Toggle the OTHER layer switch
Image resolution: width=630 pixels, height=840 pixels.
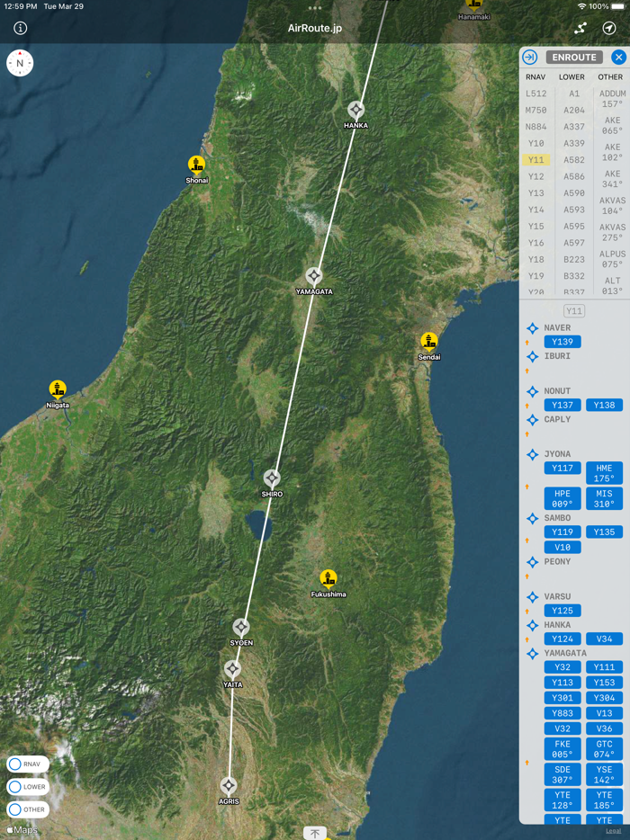pyautogui.click(x=28, y=809)
